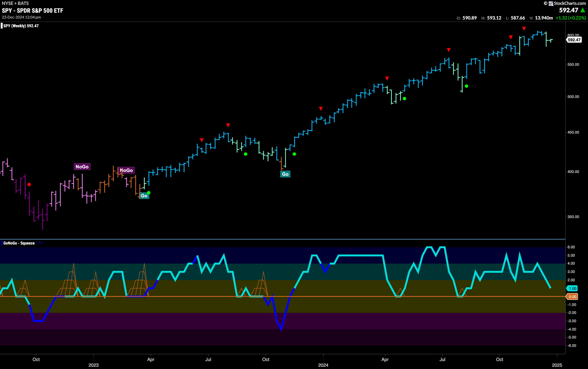Click the 592.47 current price tag on axis
This screenshot has width=588, height=369.
574,40
